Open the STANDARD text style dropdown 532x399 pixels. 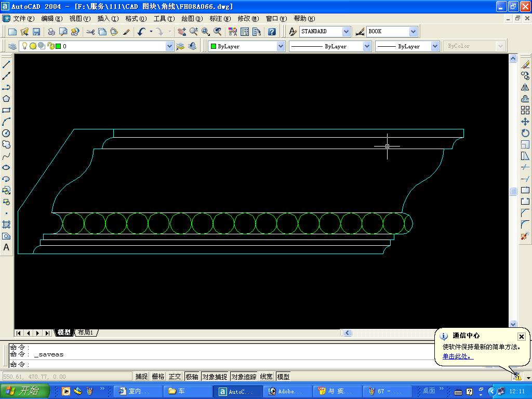pos(346,32)
